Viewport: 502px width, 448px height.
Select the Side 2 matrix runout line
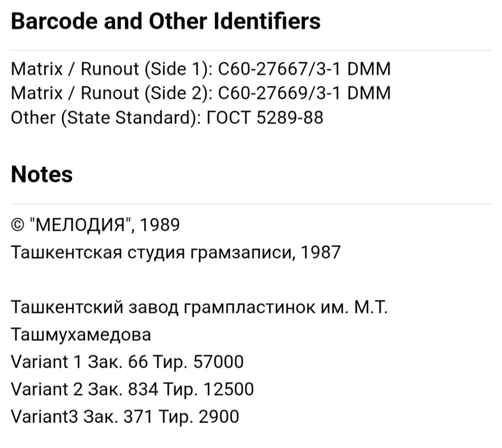click(201, 93)
